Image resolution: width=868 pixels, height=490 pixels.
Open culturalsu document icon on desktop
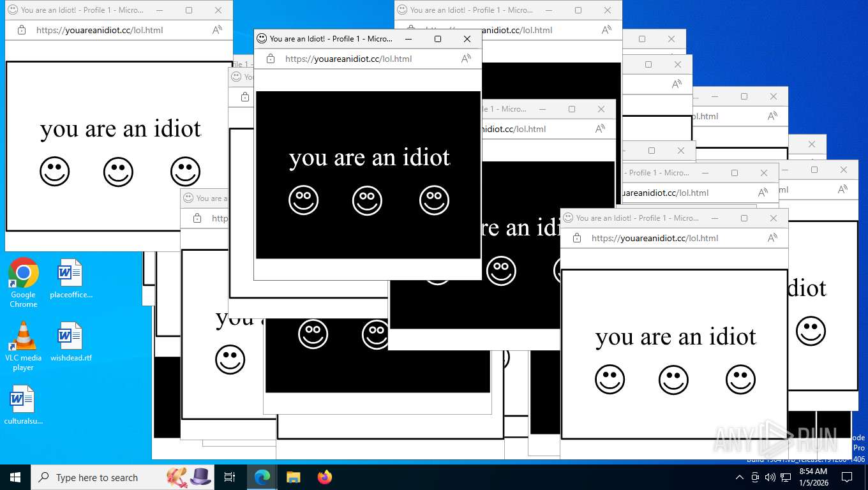tap(24, 405)
